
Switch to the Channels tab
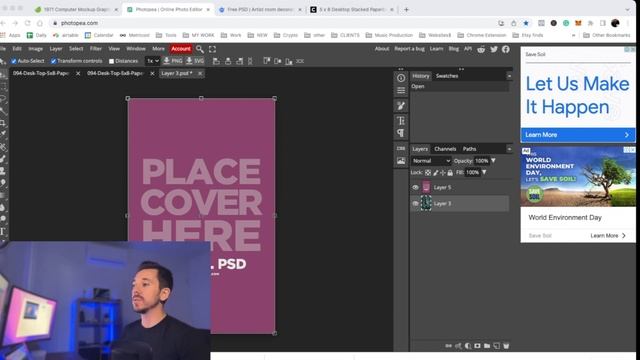pyautogui.click(x=445, y=149)
